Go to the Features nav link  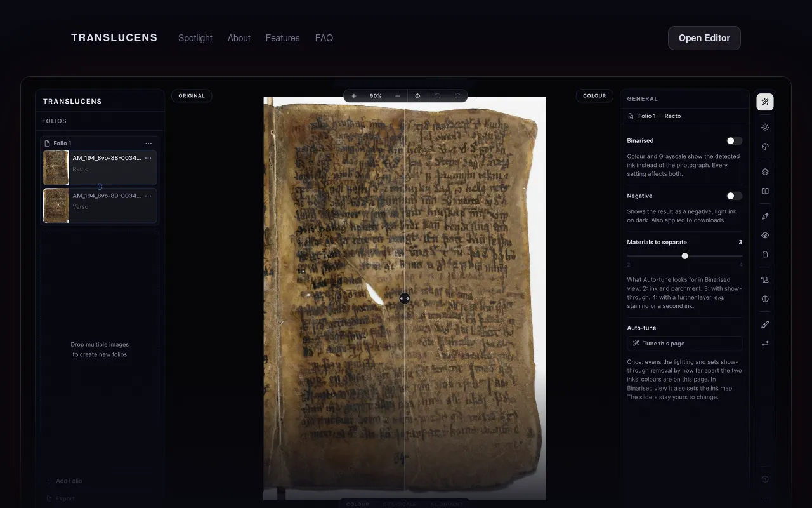pos(283,38)
